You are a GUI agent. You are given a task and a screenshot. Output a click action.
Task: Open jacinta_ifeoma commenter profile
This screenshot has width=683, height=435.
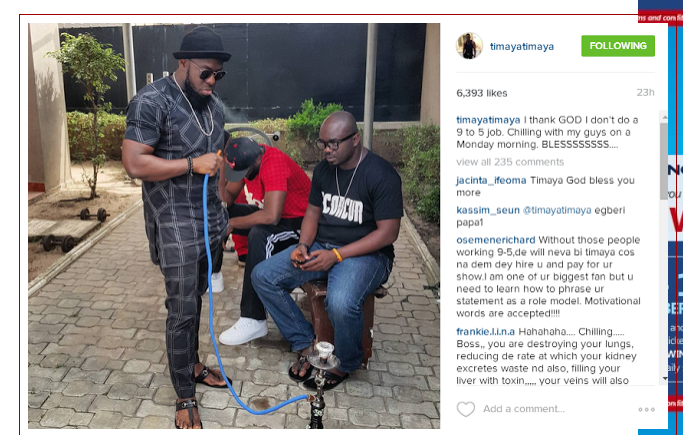pos(491,180)
